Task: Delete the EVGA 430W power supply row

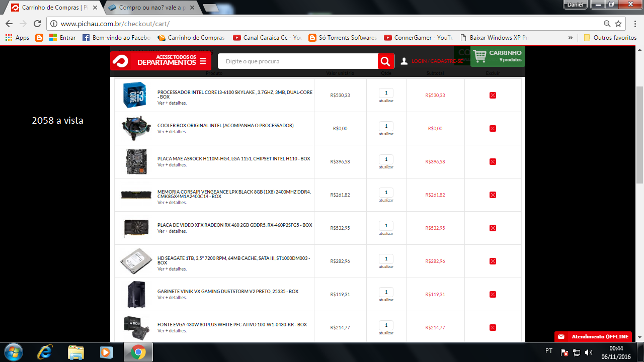Action: [x=493, y=327]
